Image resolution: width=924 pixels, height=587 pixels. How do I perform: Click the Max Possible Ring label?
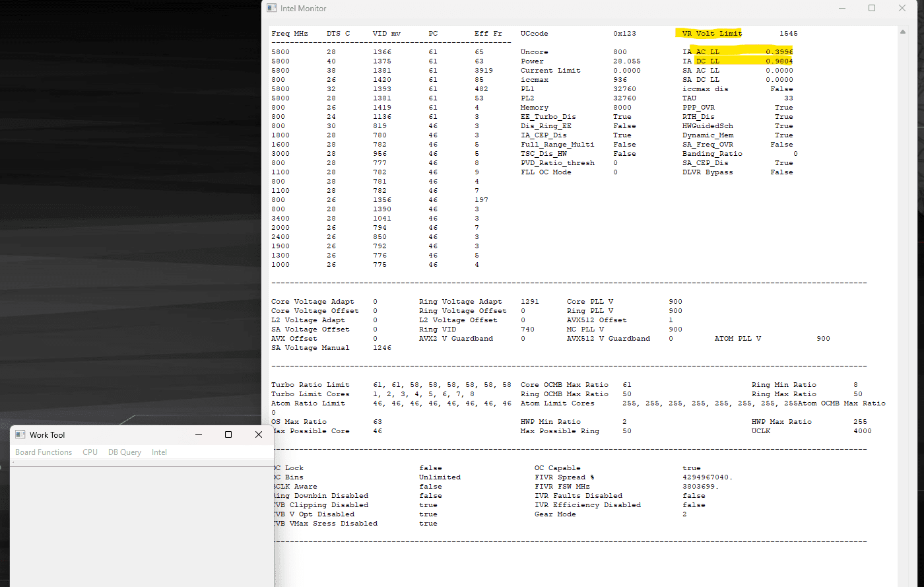pyautogui.click(x=560, y=431)
